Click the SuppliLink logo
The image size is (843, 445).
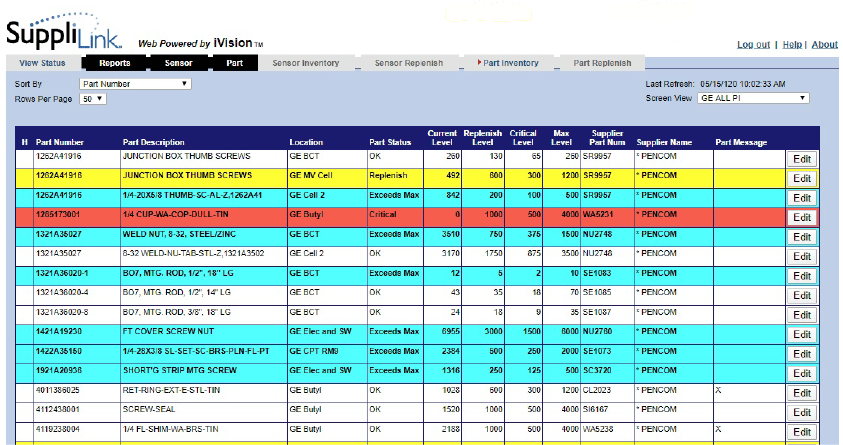tap(62, 35)
